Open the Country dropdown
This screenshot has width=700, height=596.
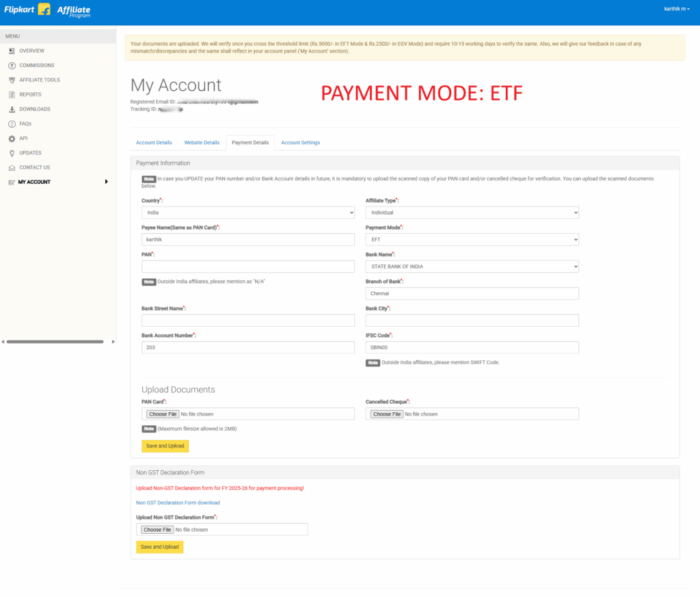point(248,213)
